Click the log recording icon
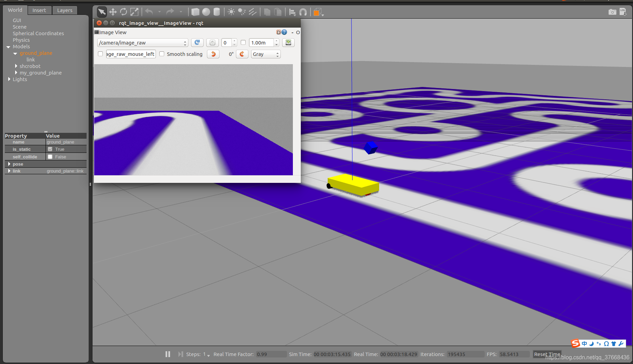Image resolution: width=633 pixels, height=364 pixels. 623,12
